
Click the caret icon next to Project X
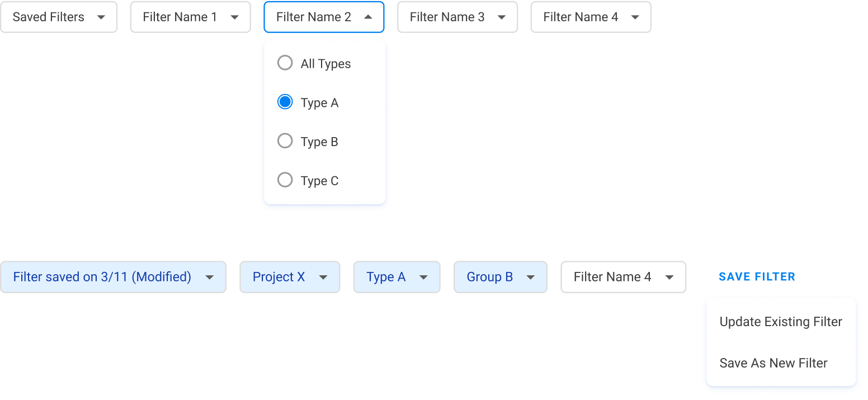(323, 277)
